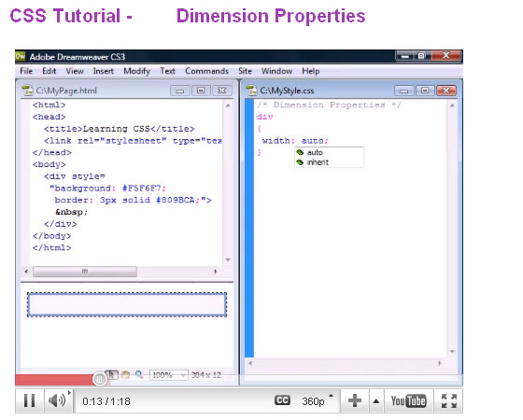Select the Hand tool in status bar
This screenshot has width=523, height=420.
pyautogui.click(x=126, y=374)
